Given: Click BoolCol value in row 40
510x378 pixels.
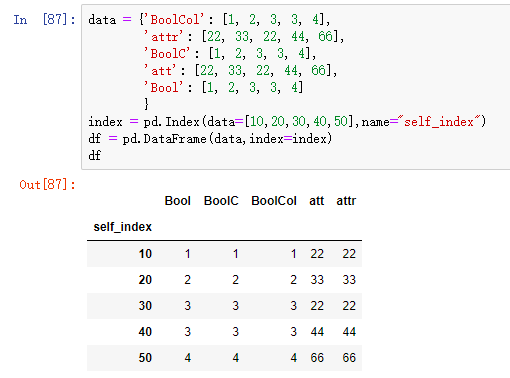Looking at the screenshot, I should click(293, 332).
